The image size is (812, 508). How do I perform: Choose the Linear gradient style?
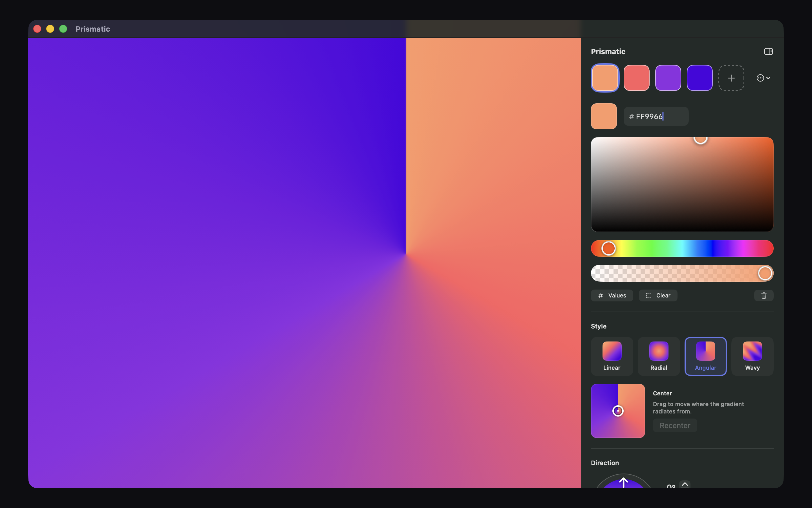click(x=612, y=356)
